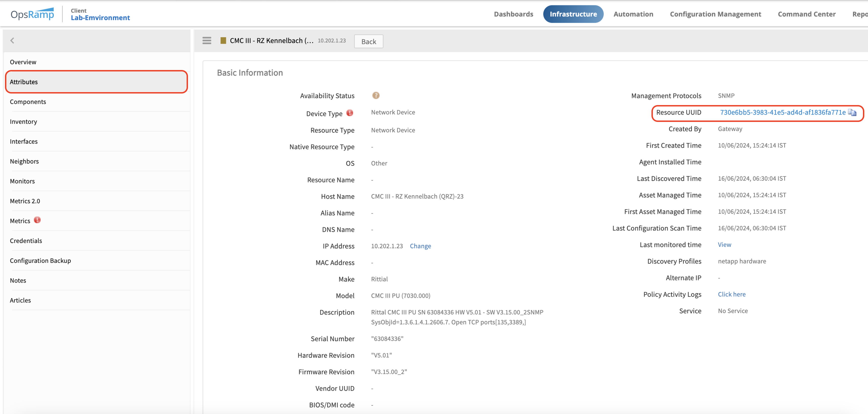This screenshot has width=868, height=414.
Task: Click the OpsRamp logo
Action: pos(32,14)
